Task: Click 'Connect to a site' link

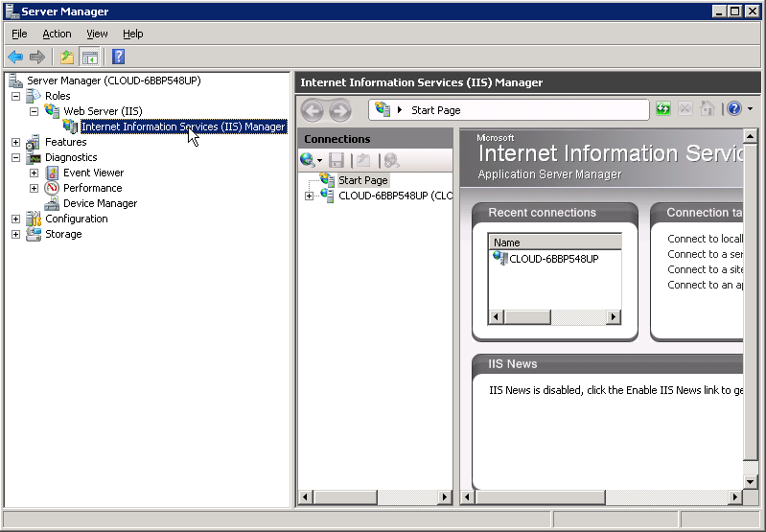Action: point(705,269)
